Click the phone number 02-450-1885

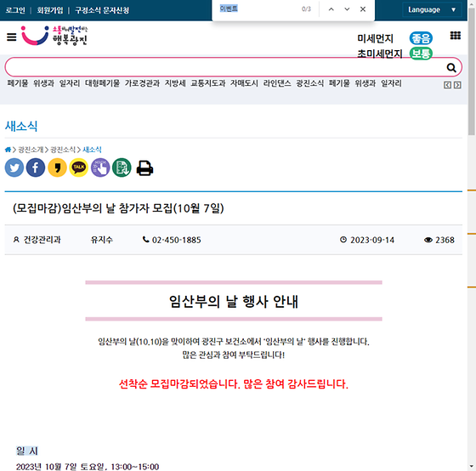click(177, 240)
